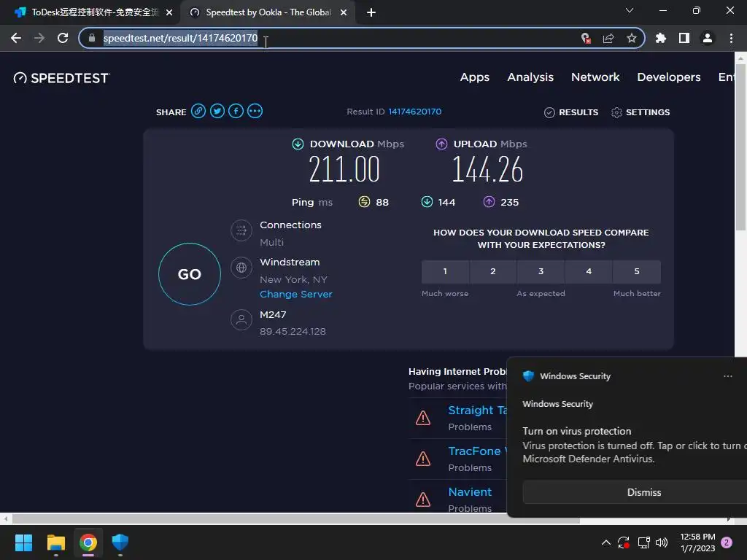Click browser back arrow
The height and width of the screenshot is (560, 747).
16,38
